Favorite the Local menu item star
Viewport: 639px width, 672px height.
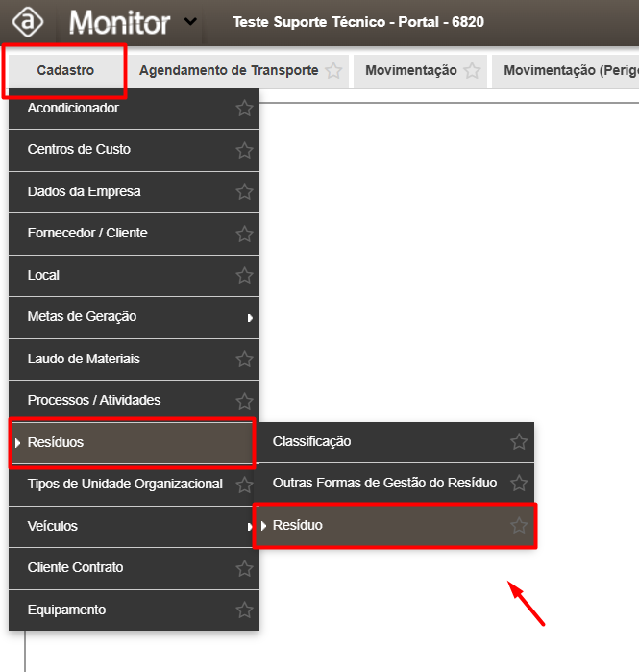244,276
